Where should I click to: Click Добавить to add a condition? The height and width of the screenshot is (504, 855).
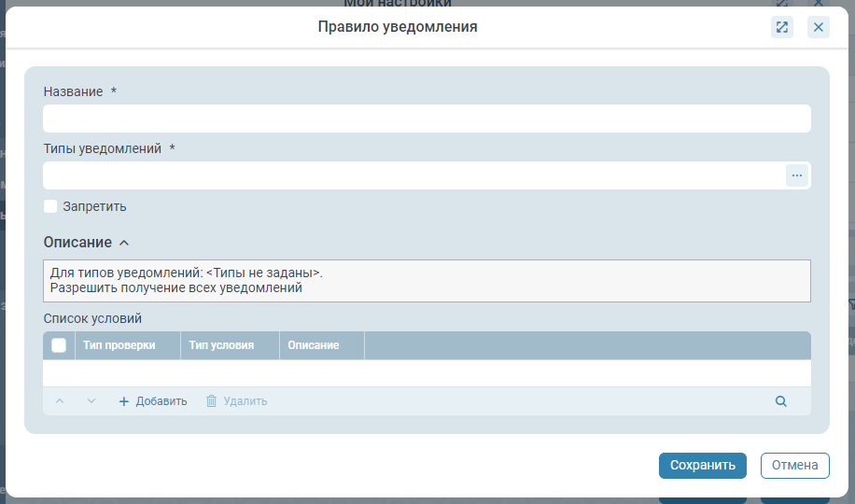(x=153, y=401)
